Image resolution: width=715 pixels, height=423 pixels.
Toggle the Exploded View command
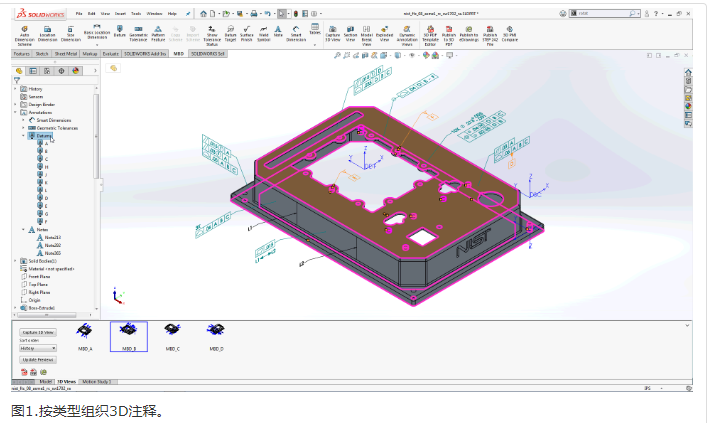pyautogui.click(x=385, y=37)
